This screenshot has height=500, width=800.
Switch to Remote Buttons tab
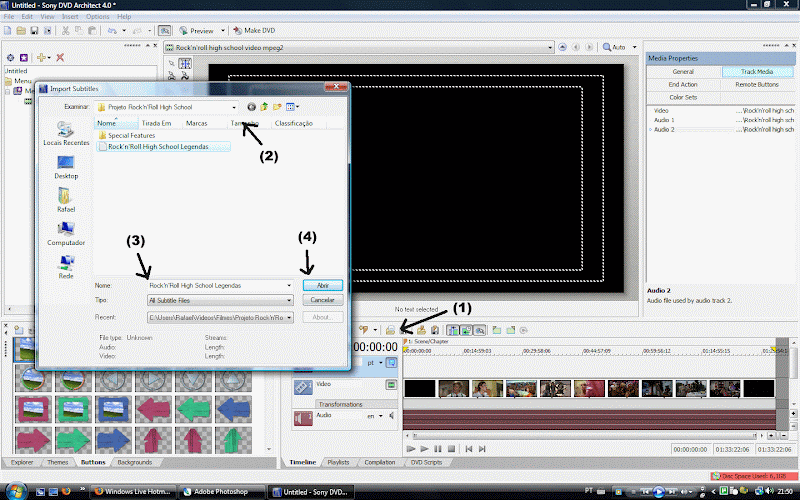coord(757,85)
